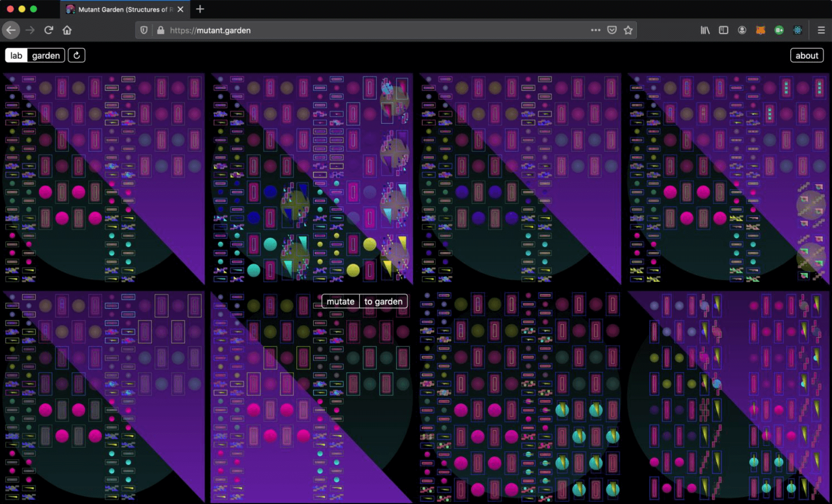The image size is (832, 504).
Task: Open the Firefox hamburger menu
Action: click(x=821, y=30)
